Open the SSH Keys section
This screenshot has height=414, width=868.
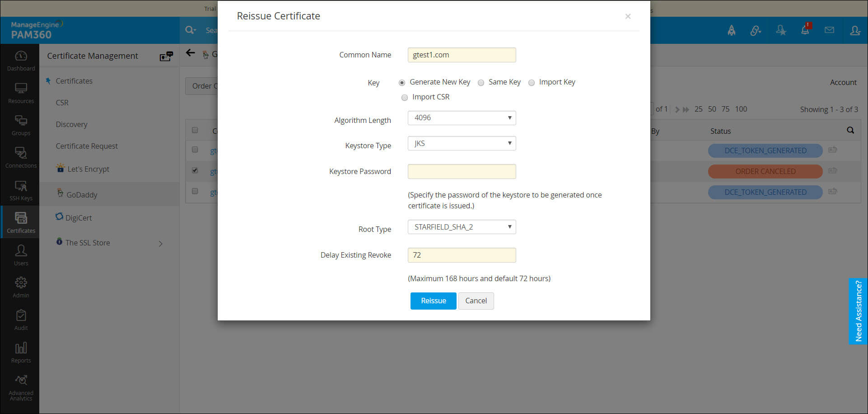(21, 191)
